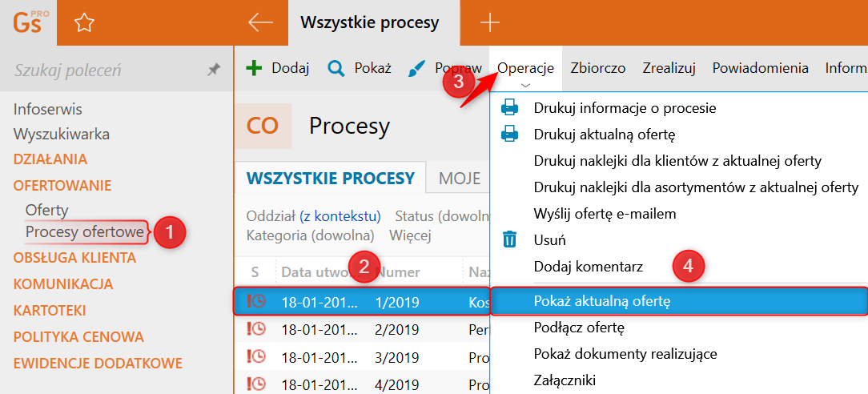
Task: Type in the Szukaj poleceń search field
Action: [x=104, y=70]
